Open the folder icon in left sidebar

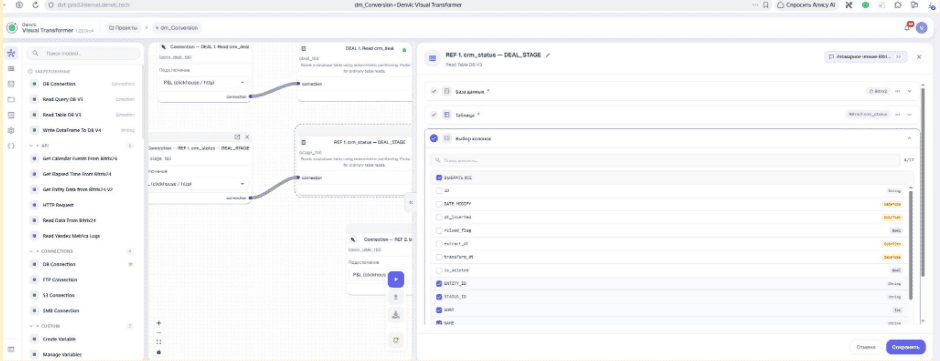pos(11,100)
